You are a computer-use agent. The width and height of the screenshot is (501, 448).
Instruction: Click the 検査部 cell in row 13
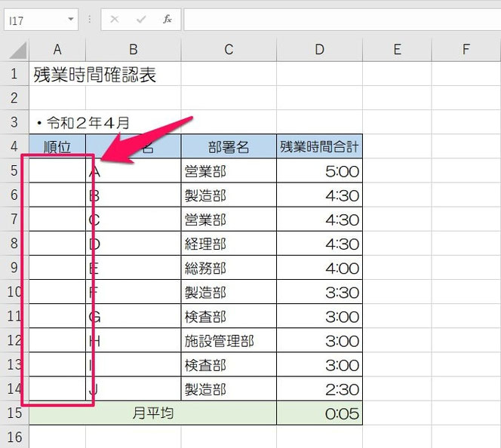click(x=229, y=364)
